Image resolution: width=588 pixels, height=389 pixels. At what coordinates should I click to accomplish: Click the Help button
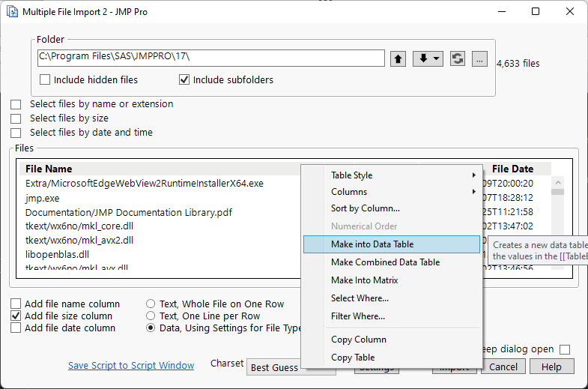(x=551, y=367)
